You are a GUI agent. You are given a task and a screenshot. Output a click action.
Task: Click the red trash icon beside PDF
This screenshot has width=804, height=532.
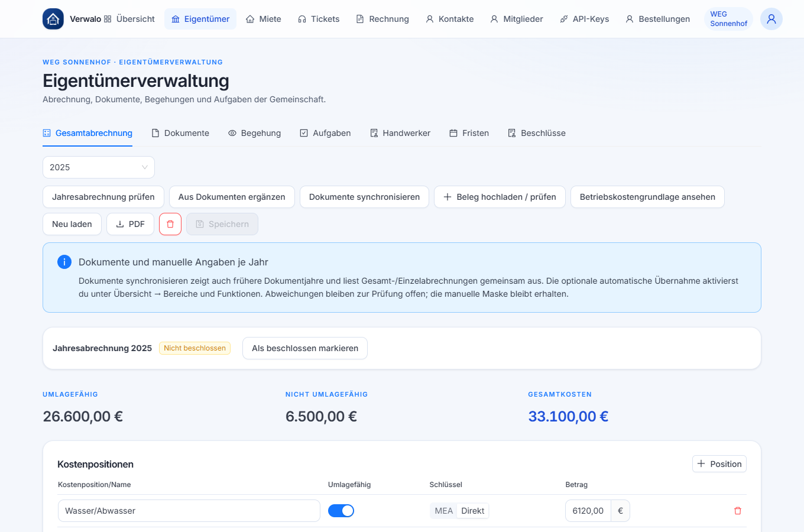click(x=170, y=224)
